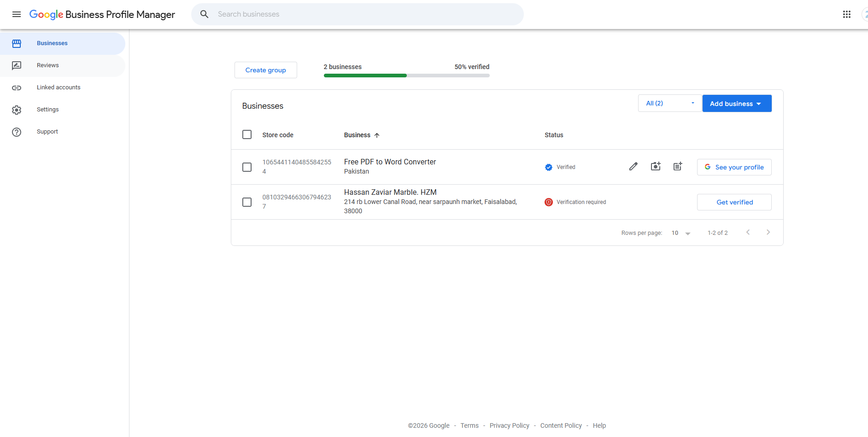Click the Linked accounts chain icon

point(17,87)
